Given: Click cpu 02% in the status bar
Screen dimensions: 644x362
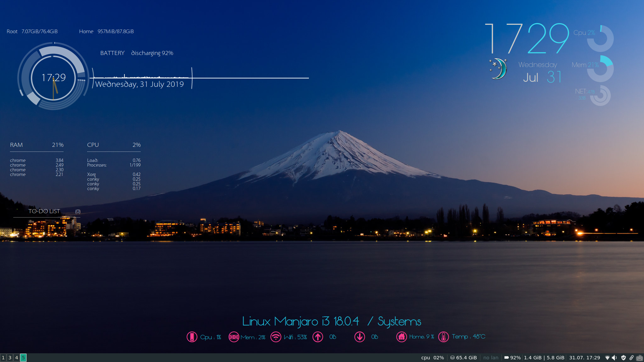Looking at the screenshot, I should pyautogui.click(x=433, y=358).
